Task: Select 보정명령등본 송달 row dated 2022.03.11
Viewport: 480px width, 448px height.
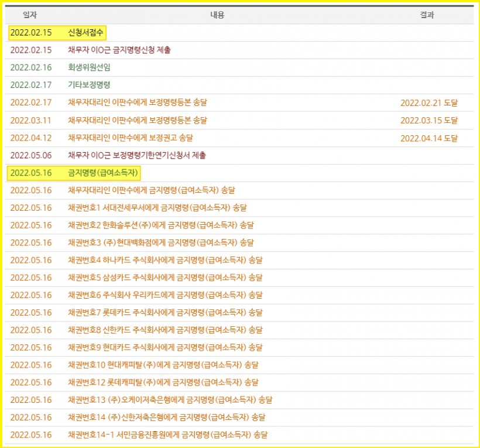Action: point(239,120)
